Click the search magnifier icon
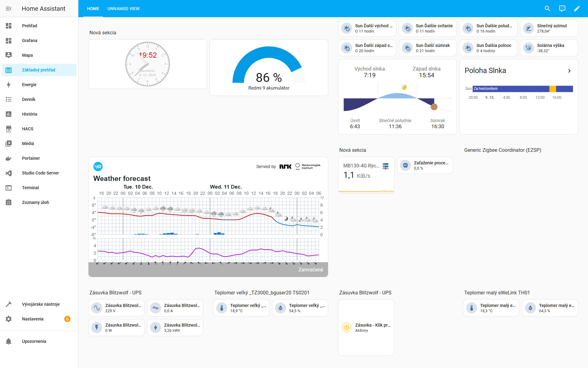 point(547,9)
